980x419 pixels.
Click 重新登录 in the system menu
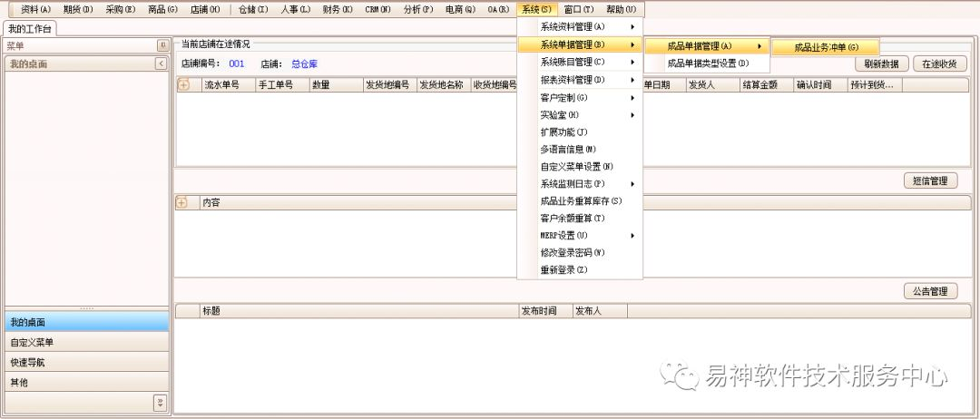pyautogui.click(x=563, y=270)
